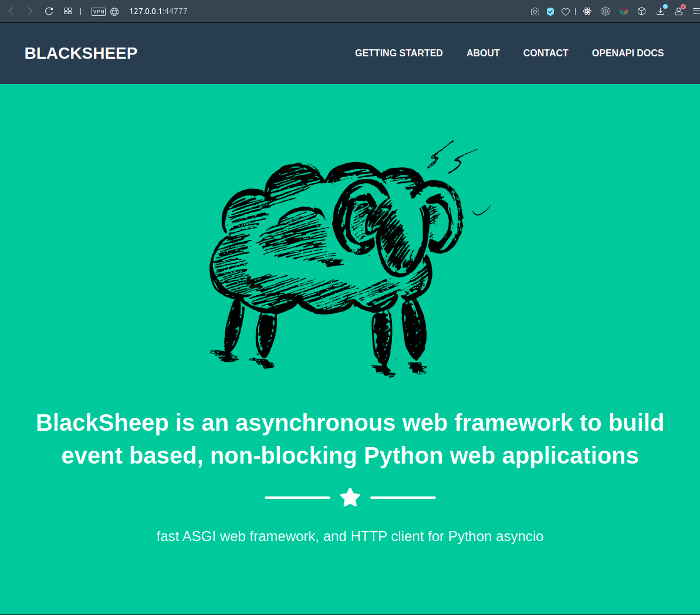Click the VPN badge in address bar

tap(99, 12)
